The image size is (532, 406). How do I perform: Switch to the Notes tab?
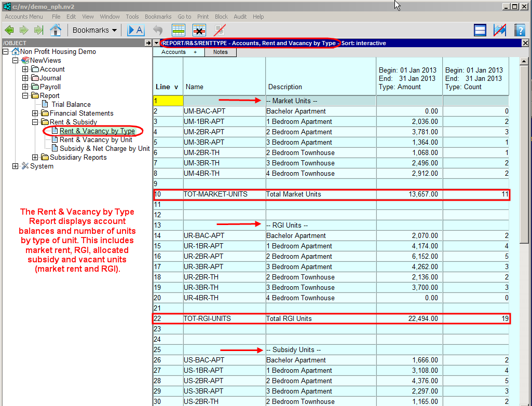point(221,52)
